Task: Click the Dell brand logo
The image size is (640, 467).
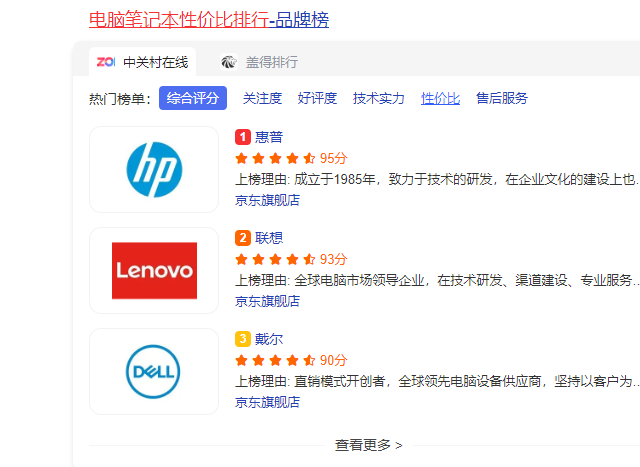Action: 154,371
